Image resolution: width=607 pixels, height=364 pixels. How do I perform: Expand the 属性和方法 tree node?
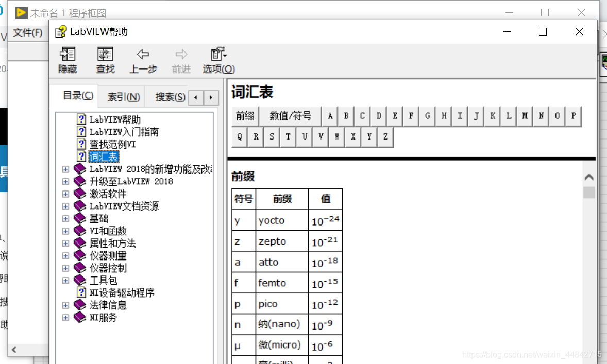tap(65, 244)
